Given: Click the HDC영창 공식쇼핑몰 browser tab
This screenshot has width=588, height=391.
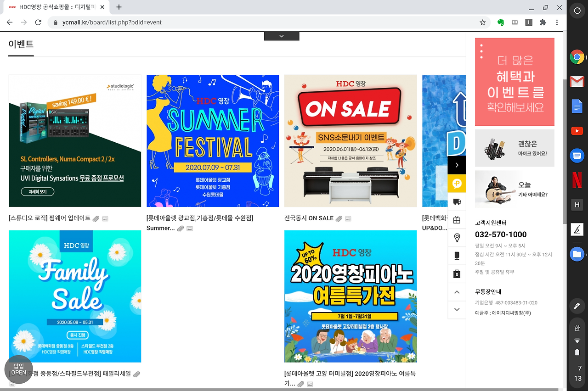Looking at the screenshot, I should [x=57, y=7].
